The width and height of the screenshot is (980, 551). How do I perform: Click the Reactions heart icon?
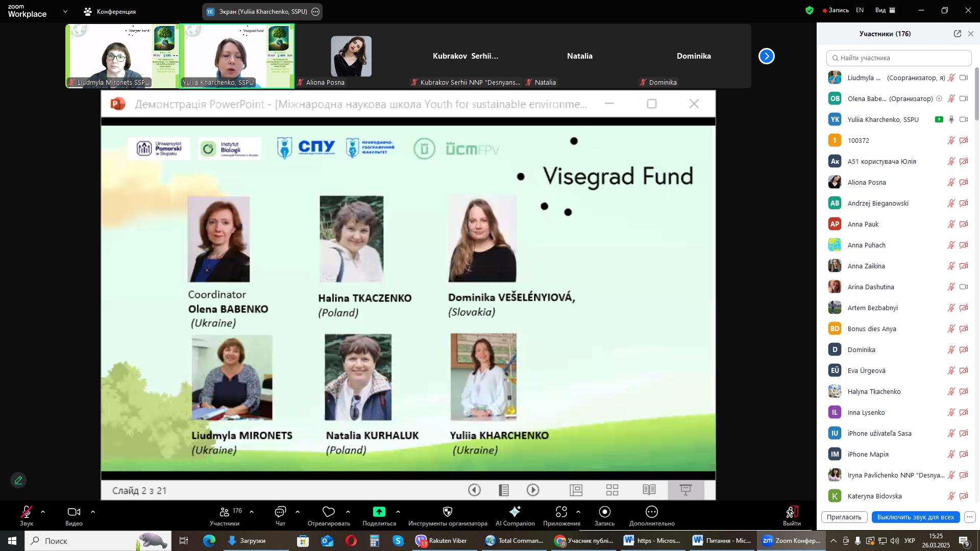click(329, 512)
